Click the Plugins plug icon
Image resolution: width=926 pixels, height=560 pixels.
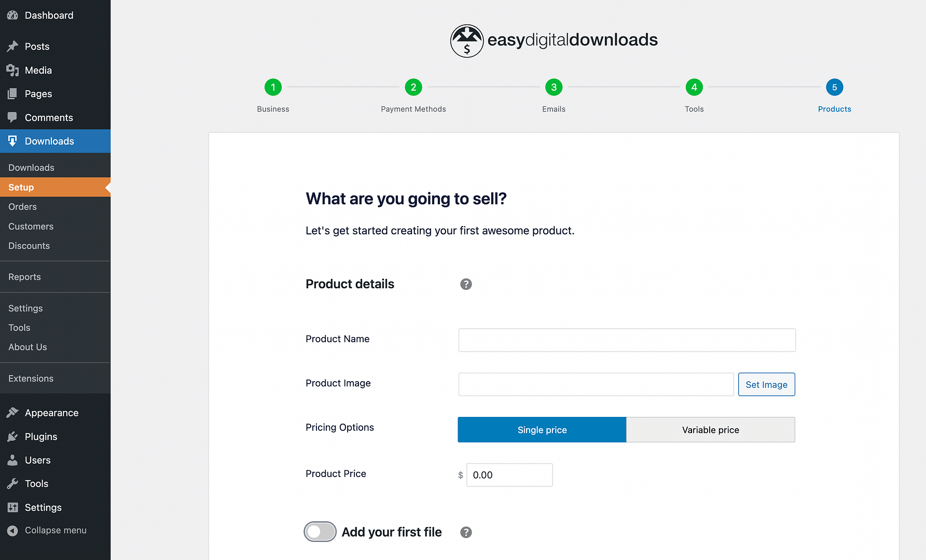point(12,437)
